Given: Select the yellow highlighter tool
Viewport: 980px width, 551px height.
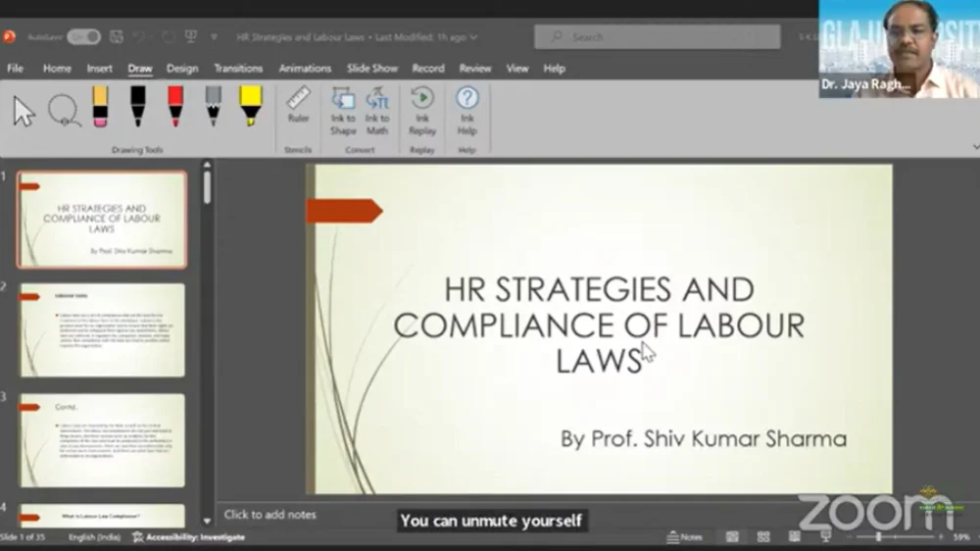Looking at the screenshot, I should [250, 106].
